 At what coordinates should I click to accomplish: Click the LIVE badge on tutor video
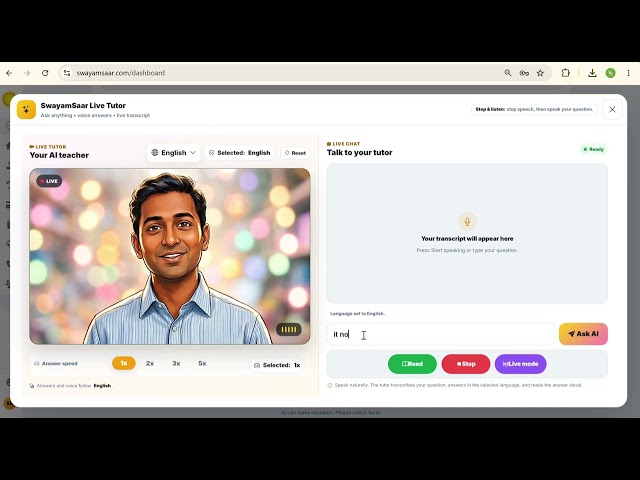coord(49,181)
